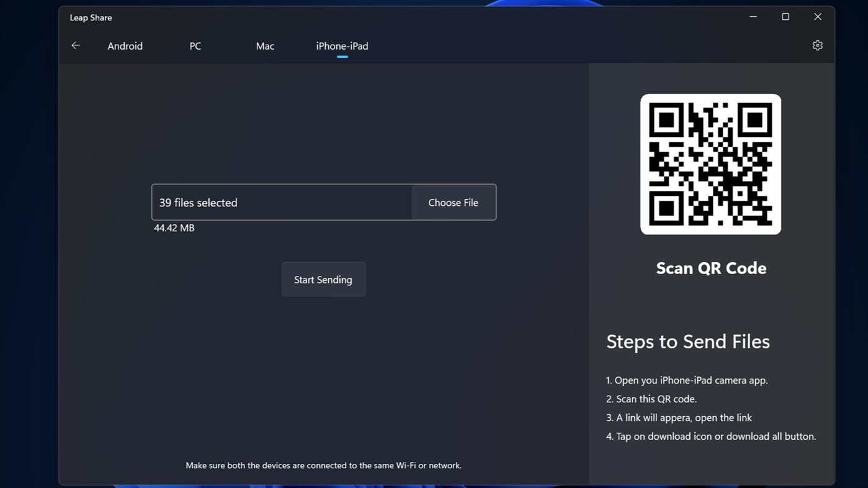This screenshot has height=488, width=868.
Task: Click the camera app instruction text
Action: pos(686,379)
